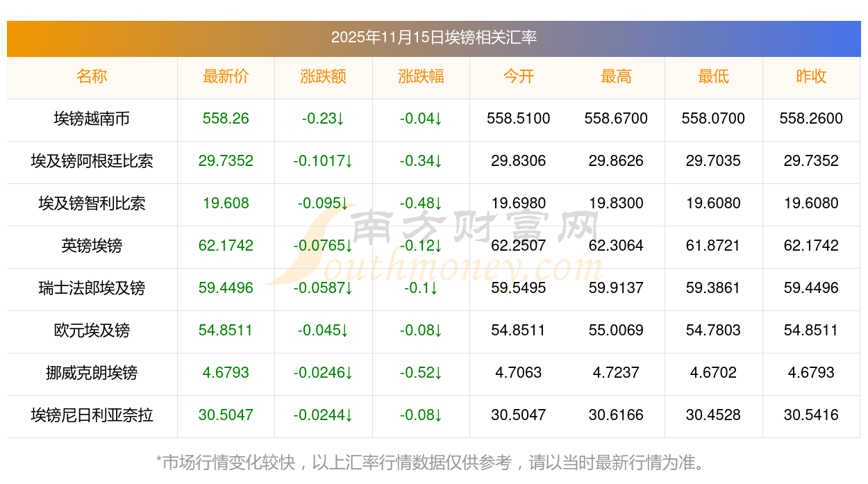Click change percent -0.04↓
The height and width of the screenshot is (484, 868).
421,119
